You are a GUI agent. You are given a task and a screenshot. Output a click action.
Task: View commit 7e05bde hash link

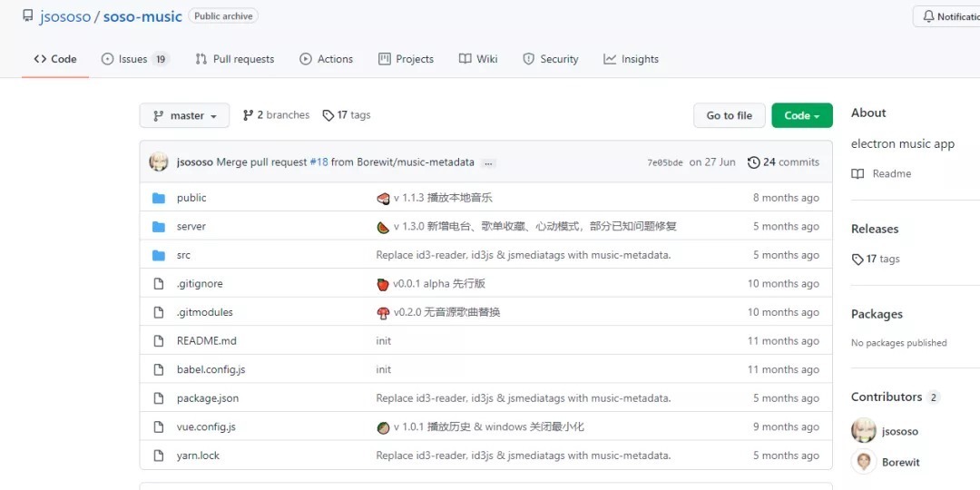[x=664, y=163]
